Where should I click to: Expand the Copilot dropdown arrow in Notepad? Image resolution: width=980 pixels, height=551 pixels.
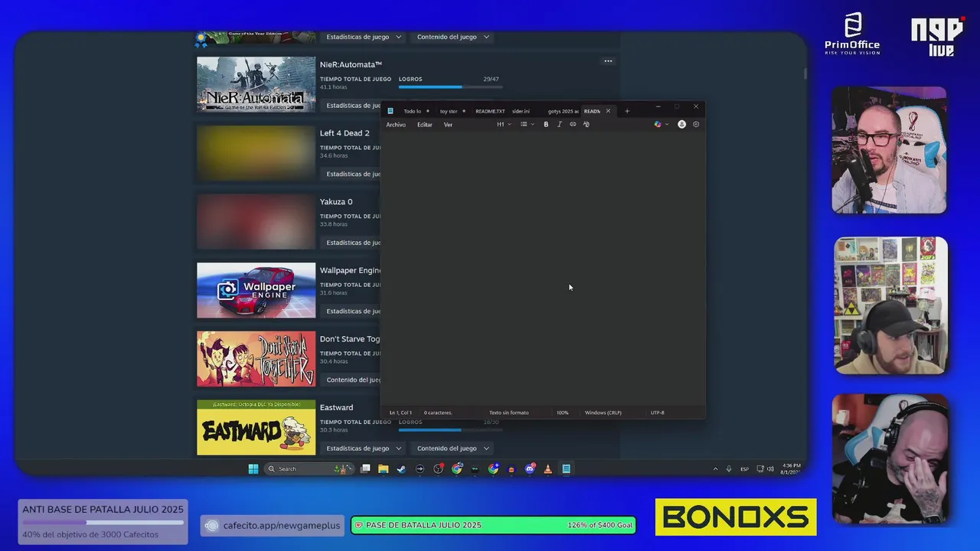click(666, 124)
